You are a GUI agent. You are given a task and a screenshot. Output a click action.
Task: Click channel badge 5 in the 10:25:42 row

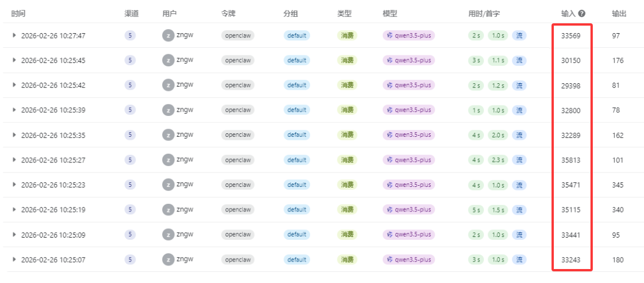(x=130, y=85)
